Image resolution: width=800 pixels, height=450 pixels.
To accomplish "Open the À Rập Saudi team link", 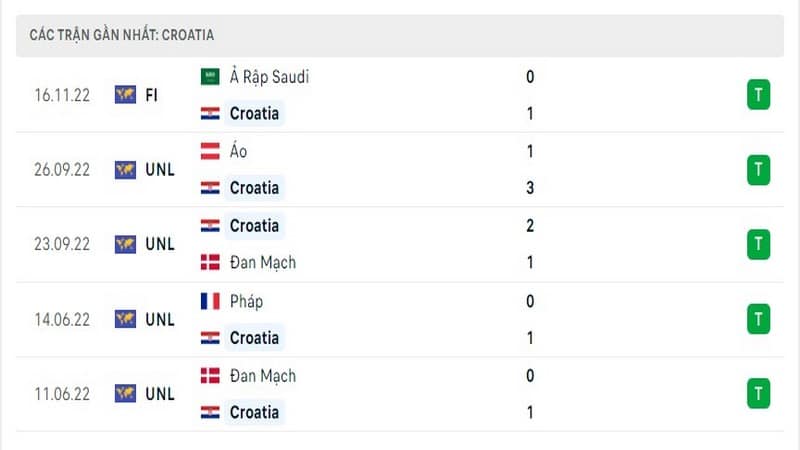I will click(x=269, y=77).
